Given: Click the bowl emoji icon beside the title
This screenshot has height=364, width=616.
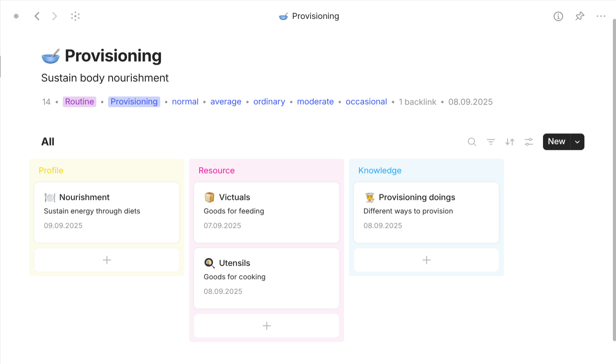Looking at the screenshot, I should (50, 56).
